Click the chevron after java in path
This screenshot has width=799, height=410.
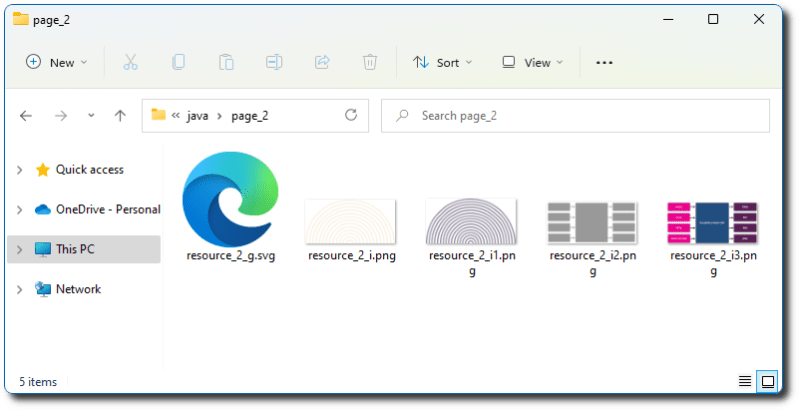(x=220, y=116)
